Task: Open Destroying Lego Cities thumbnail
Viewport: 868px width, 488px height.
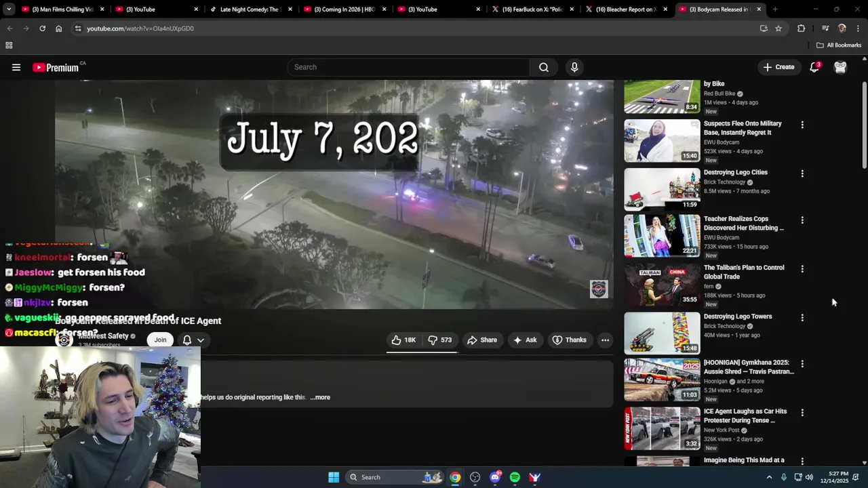Action: (x=662, y=189)
